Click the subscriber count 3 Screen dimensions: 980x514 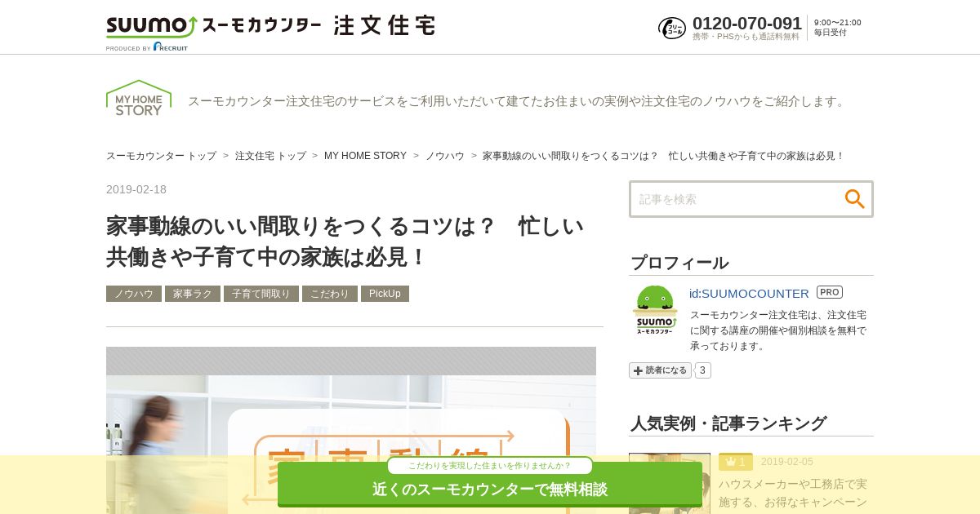pos(702,370)
